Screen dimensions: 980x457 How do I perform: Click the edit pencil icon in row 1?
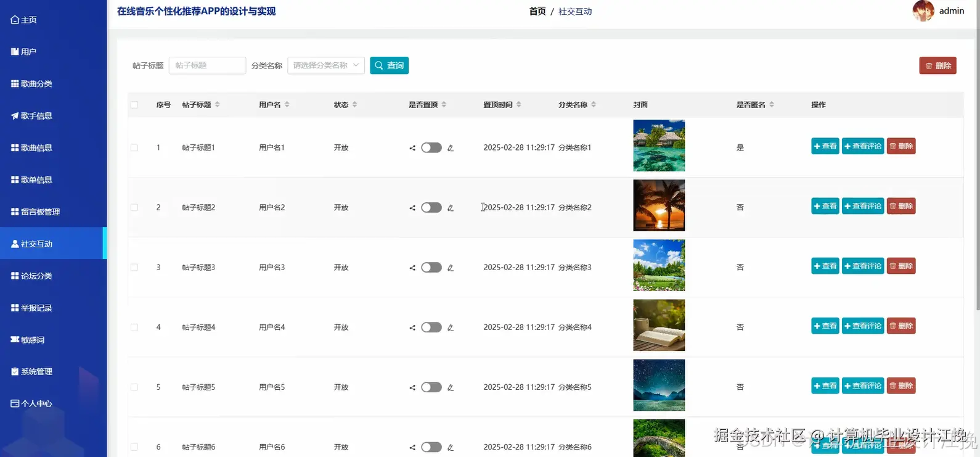[x=451, y=148]
